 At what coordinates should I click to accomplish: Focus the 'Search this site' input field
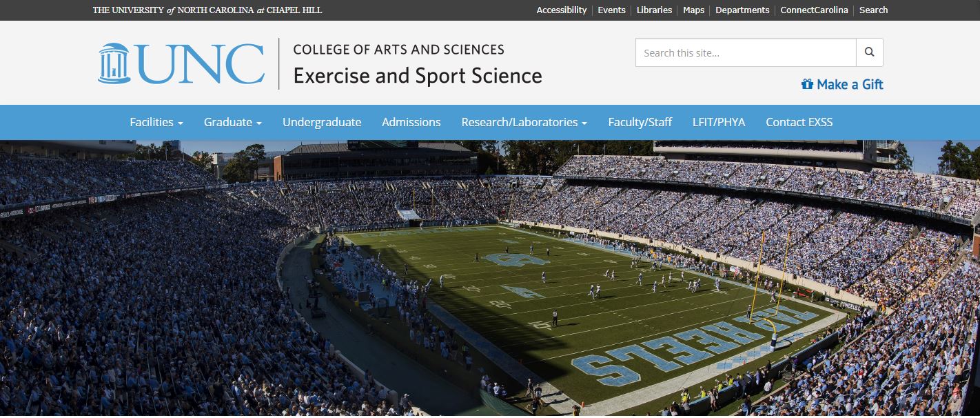point(746,52)
